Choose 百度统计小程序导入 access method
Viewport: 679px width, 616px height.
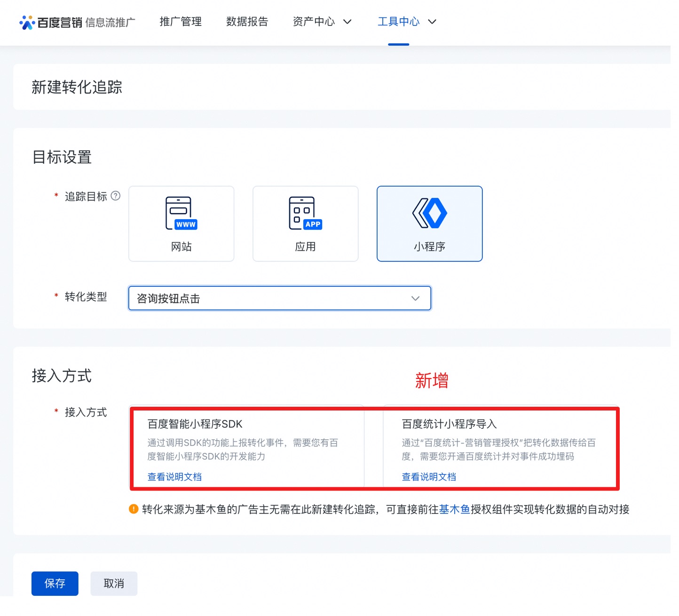(501, 447)
